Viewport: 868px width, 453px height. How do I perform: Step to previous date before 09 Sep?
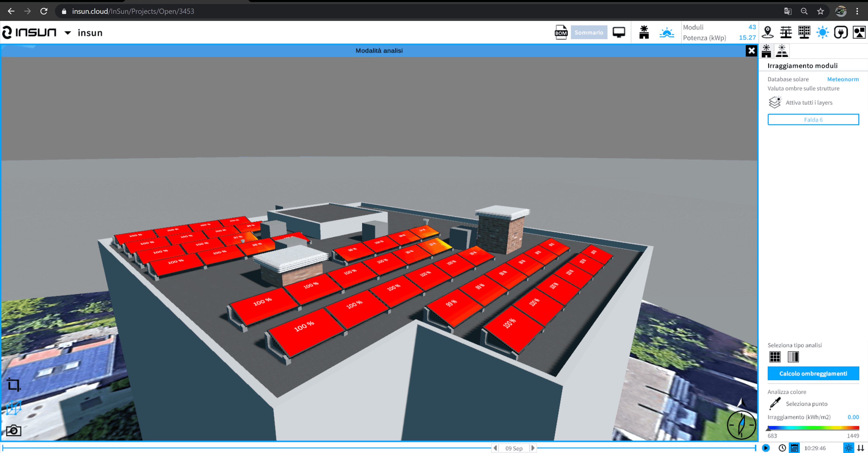[x=495, y=448]
